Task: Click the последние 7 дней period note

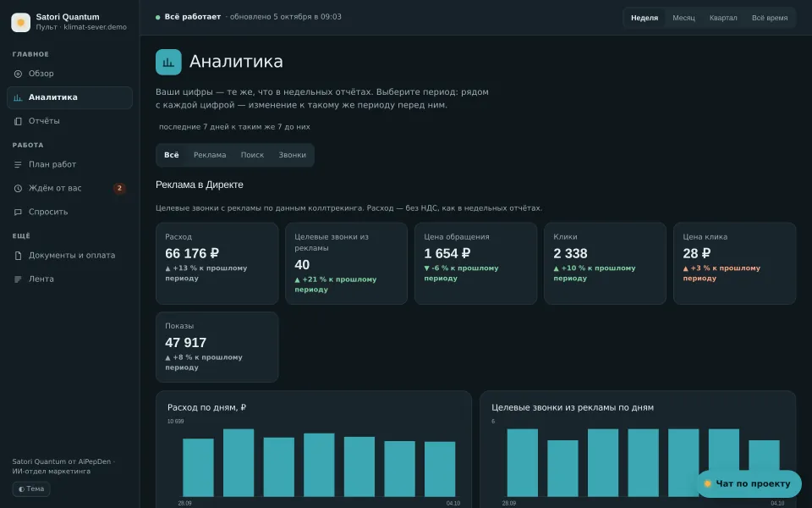Action: click(234, 127)
